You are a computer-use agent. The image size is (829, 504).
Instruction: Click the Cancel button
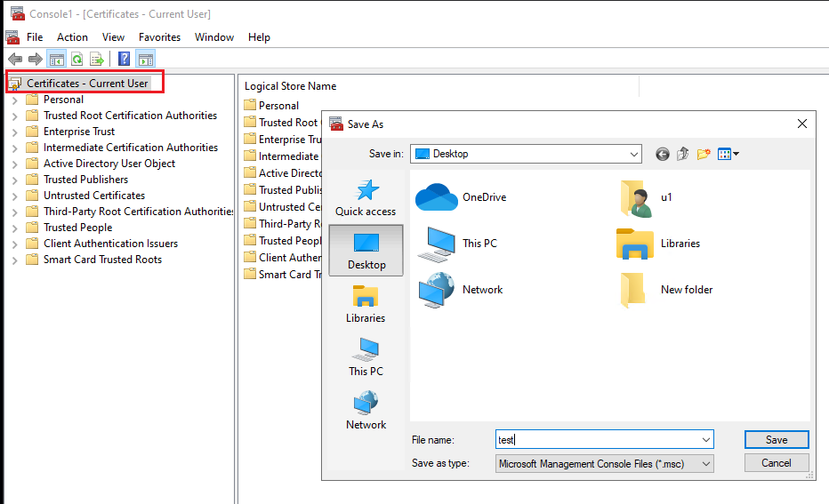click(777, 463)
